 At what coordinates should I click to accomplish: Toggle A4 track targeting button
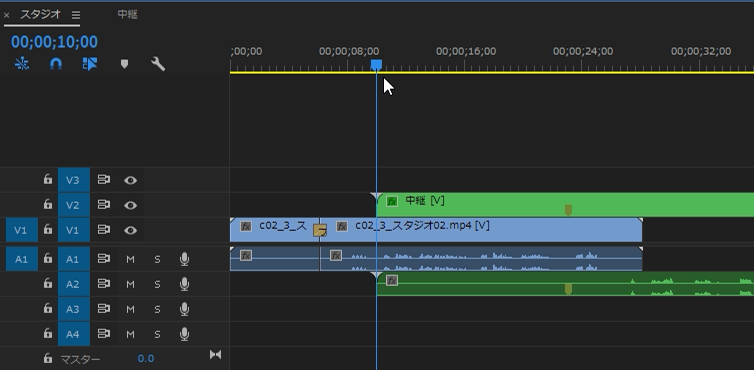pos(74,334)
